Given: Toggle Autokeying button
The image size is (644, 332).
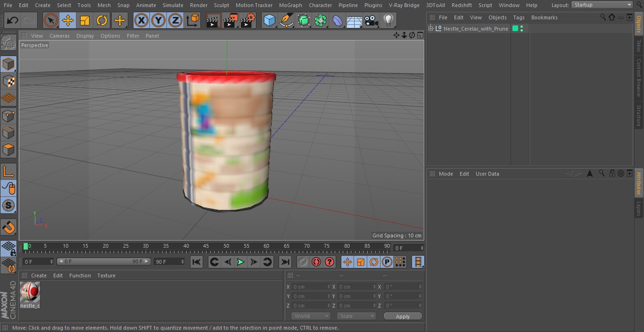Looking at the screenshot, I should pyautogui.click(x=316, y=262).
